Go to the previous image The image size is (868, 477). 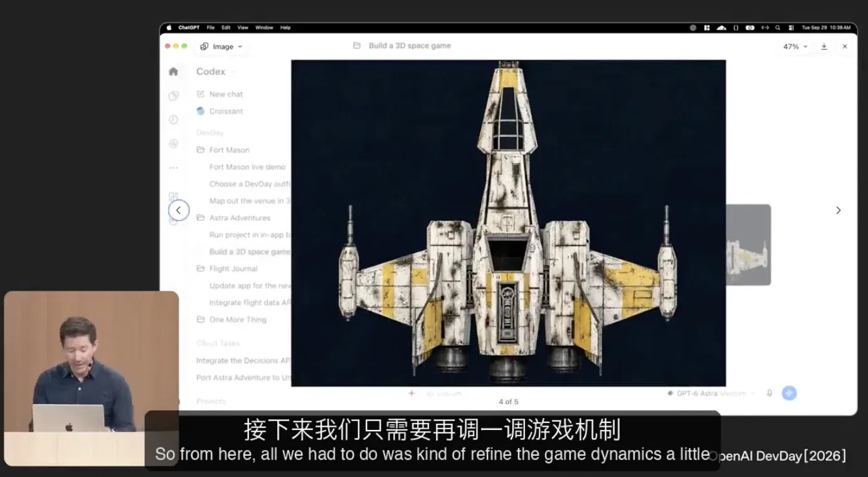click(179, 210)
